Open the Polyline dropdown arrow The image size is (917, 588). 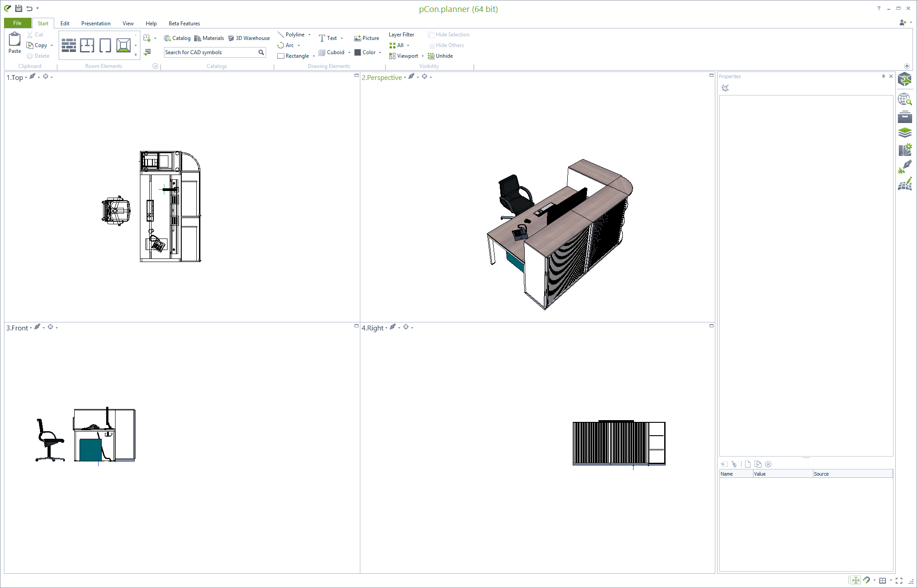coord(309,35)
